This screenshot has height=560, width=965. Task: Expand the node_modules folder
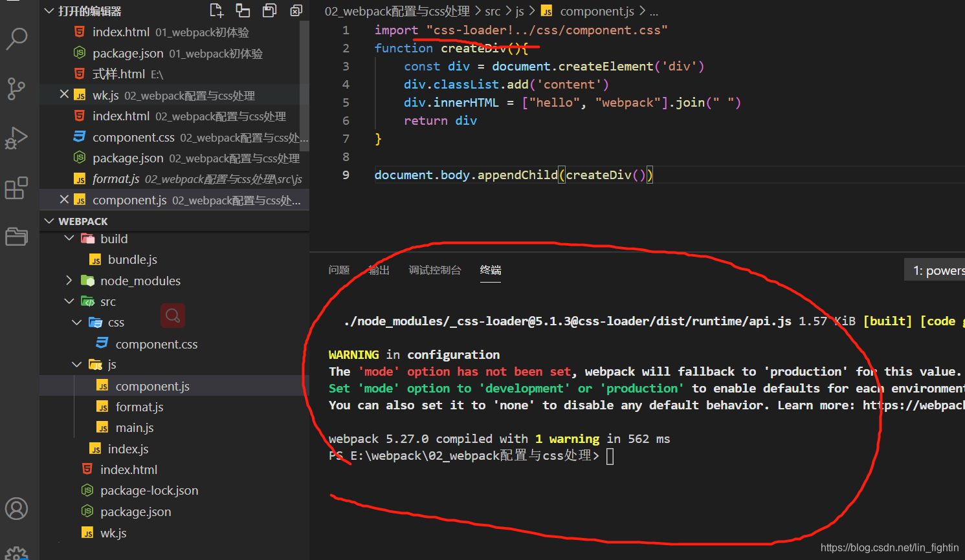69,280
